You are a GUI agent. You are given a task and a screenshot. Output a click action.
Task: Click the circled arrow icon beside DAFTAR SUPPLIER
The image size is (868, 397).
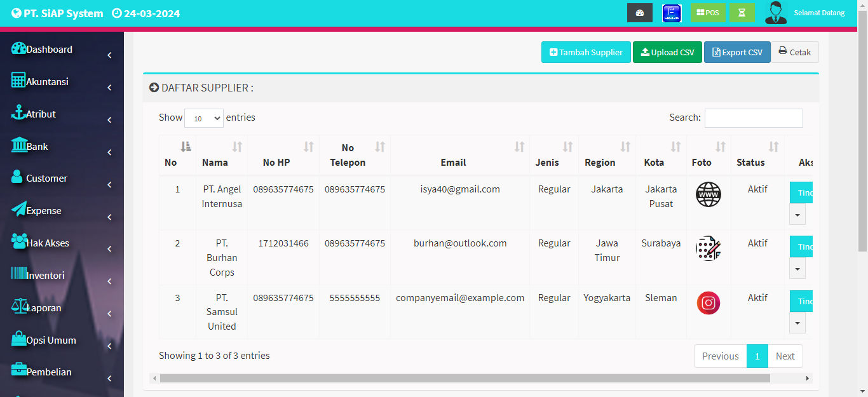tap(154, 88)
